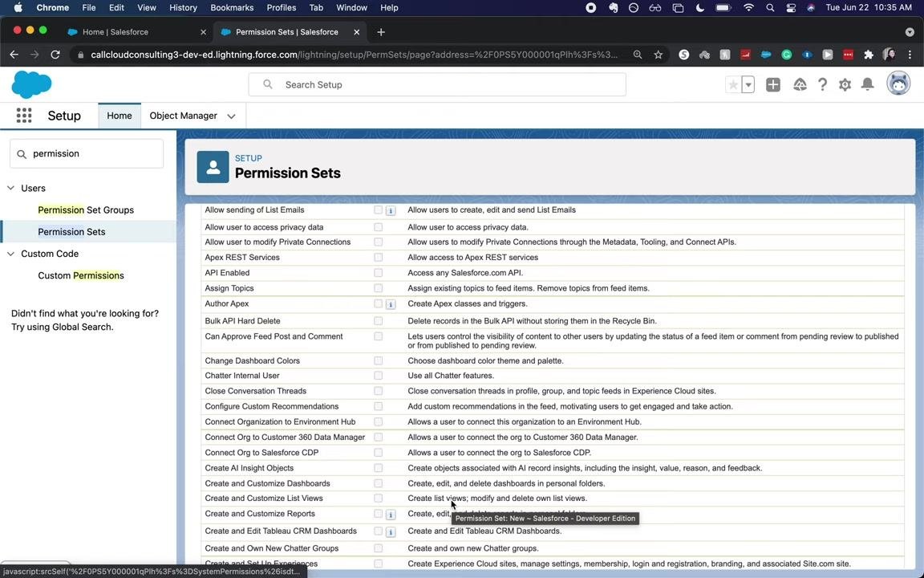Enable Change Dashboard Colors checkbox
This screenshot has height=578, width=924.
click(379, 361)
